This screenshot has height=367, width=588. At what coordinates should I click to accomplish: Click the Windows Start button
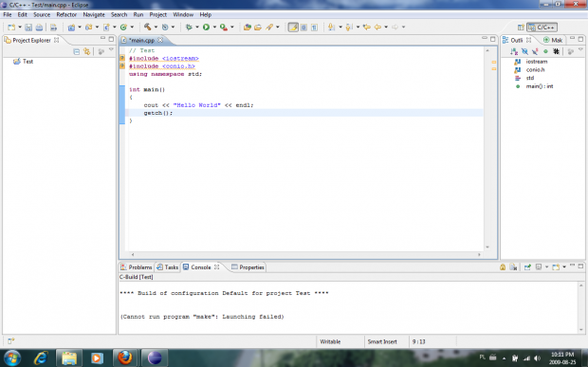click(x=12, y=358)
